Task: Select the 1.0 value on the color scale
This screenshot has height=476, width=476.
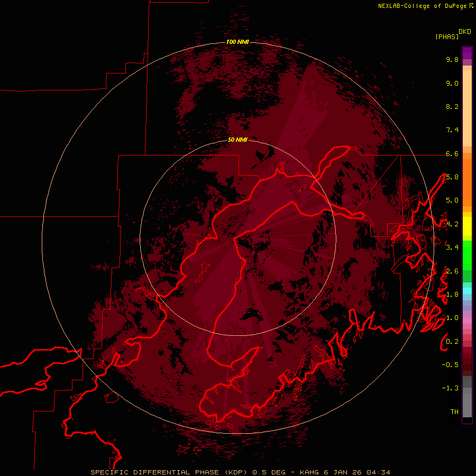Action: pyautogui.click(x=452, y=318)
